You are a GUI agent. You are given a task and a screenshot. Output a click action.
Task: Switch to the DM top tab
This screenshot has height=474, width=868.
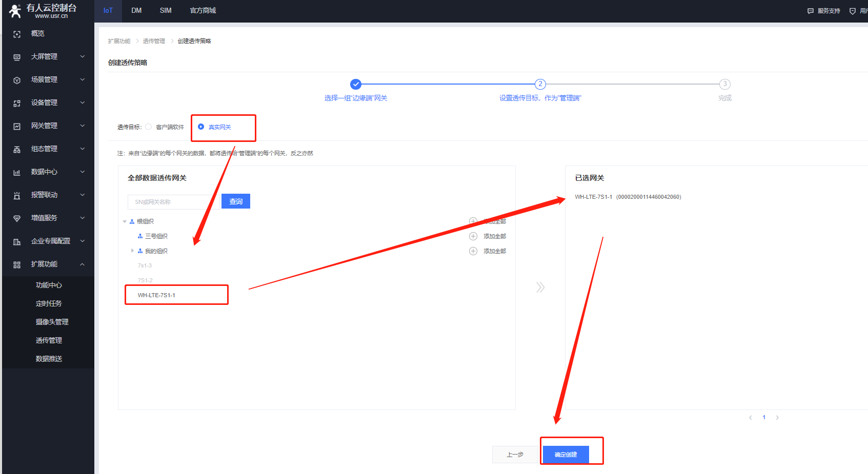point(136,11)
